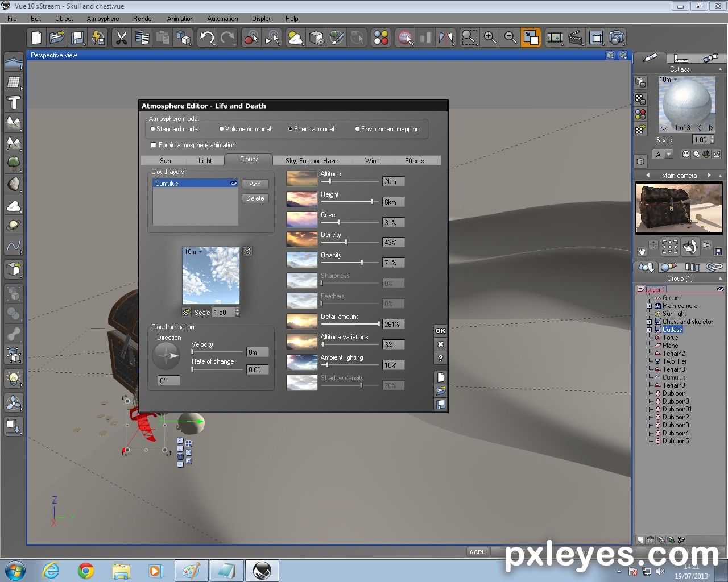Select Volumetric model radio button
Viewport: 728px width, 582px height.
[x=222, y=129]
